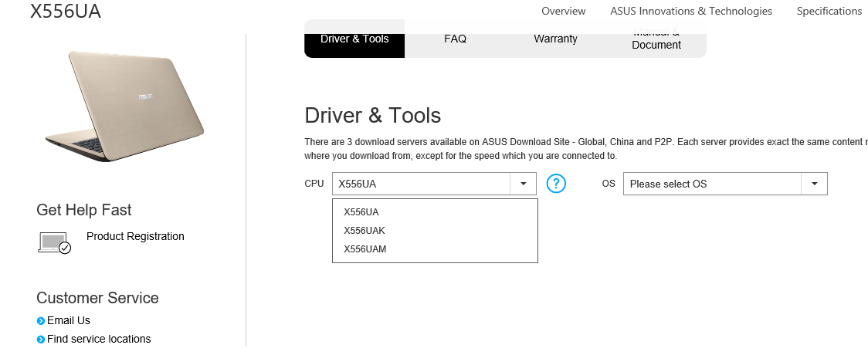
Task: Click the Product Registration laptop checkmark icon
Action: click(x=54, y=242)
